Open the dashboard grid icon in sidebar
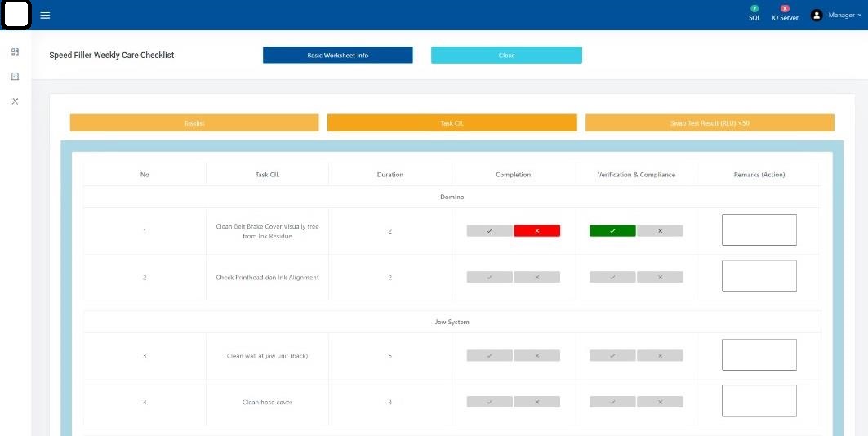Image resolution: width=868 pixels, height=436 pixels. pos(15,51)
